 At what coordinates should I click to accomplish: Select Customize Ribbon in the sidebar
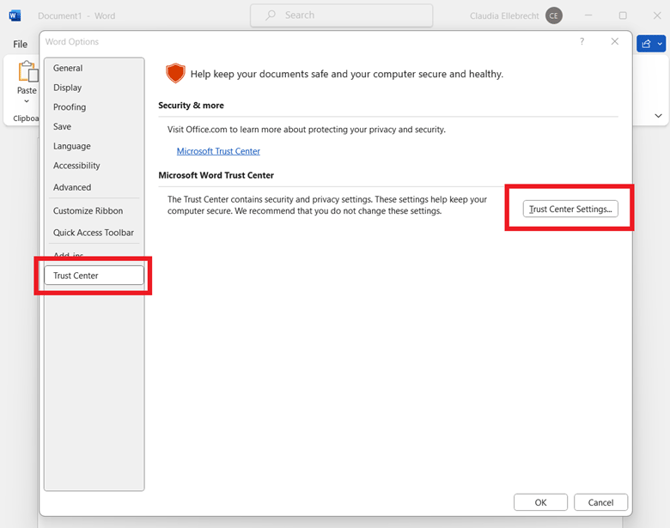pyautogui.click(x=88, y=211)
